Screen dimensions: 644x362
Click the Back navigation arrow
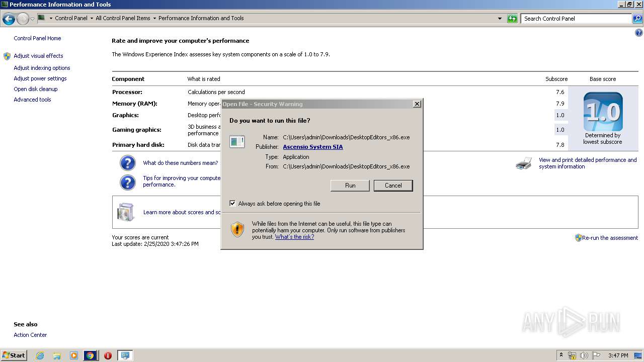pyautogui.click(x=9, y=19)
